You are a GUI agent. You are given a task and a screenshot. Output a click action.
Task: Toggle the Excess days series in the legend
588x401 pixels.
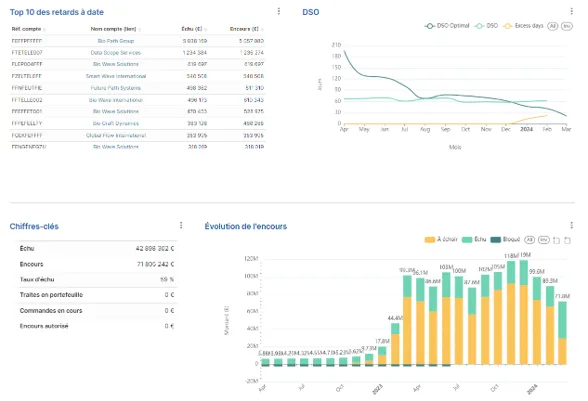pos(523,26)
